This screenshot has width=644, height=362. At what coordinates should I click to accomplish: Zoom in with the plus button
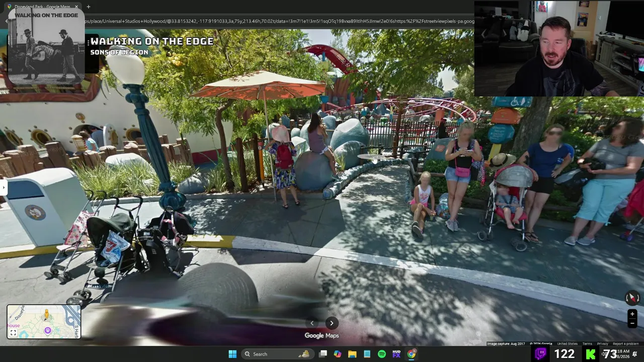(632, 314)
